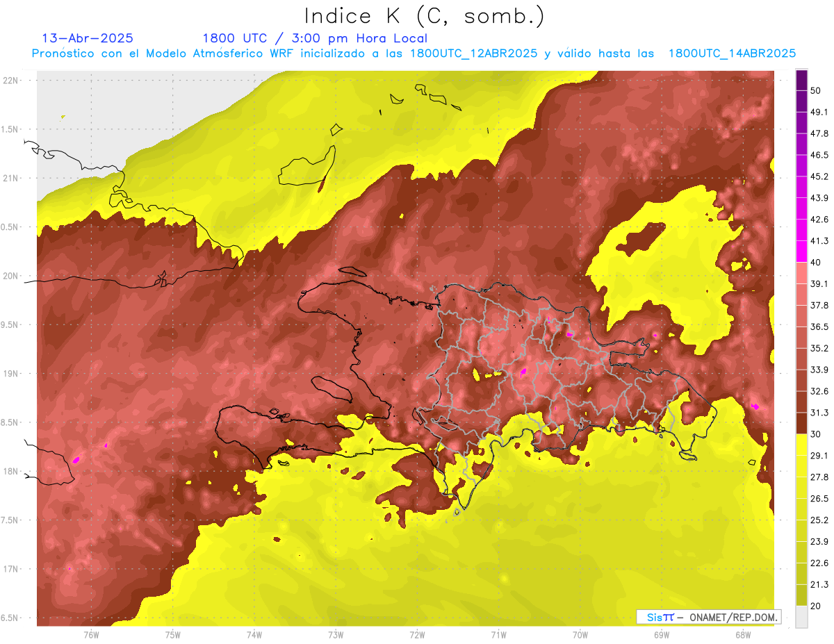The image size is (834, 644).
Task: Click the "35.2" color scale value
Action: coord(819,348)
